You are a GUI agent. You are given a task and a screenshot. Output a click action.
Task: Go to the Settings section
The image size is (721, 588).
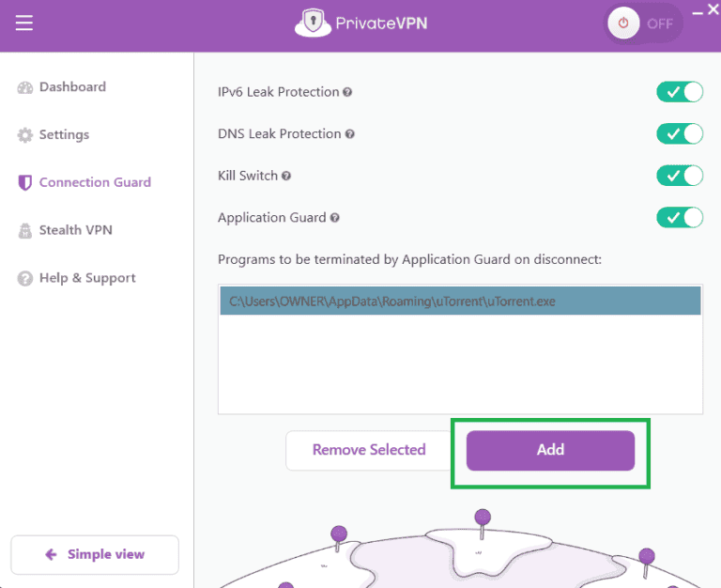(63, 135)
